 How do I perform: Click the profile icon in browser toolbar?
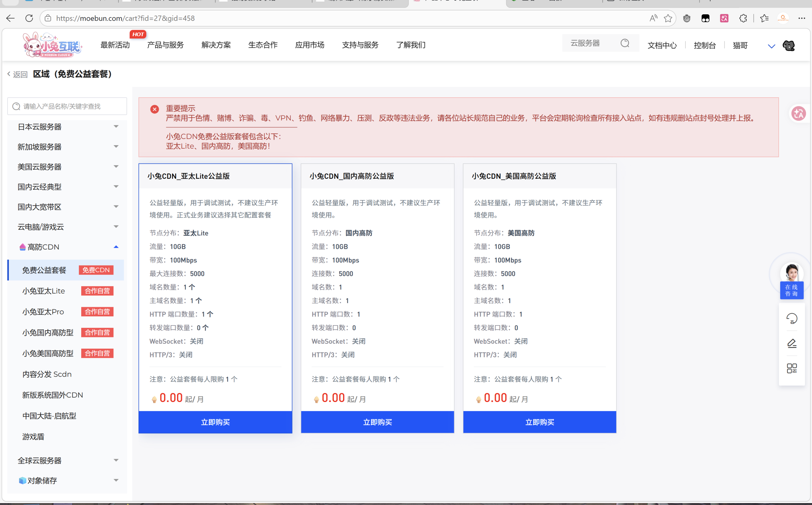783,18
